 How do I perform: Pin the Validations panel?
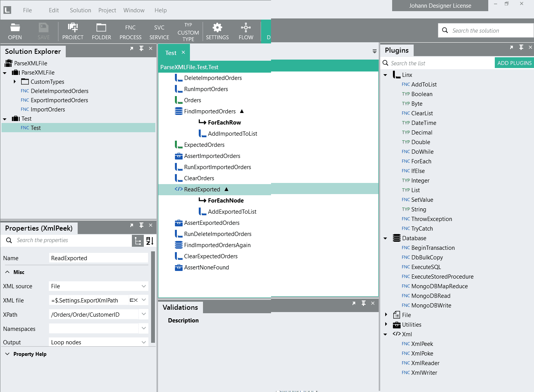tap(363, 303)
